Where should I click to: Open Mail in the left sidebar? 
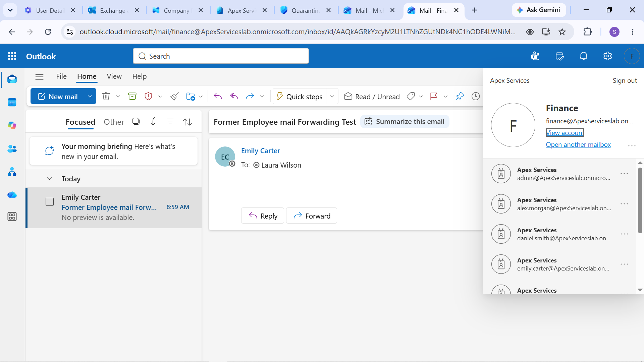tap(12, 79)
